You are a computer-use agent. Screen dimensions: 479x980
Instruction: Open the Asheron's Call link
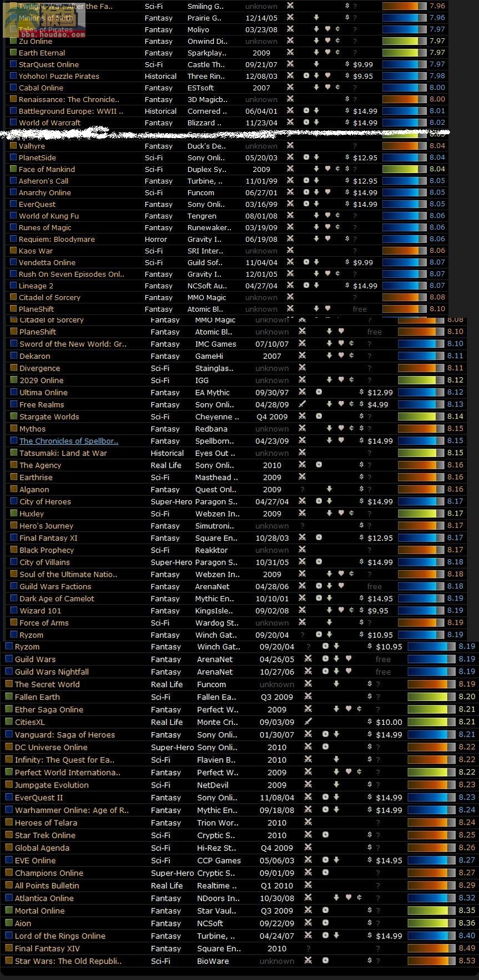44,181
